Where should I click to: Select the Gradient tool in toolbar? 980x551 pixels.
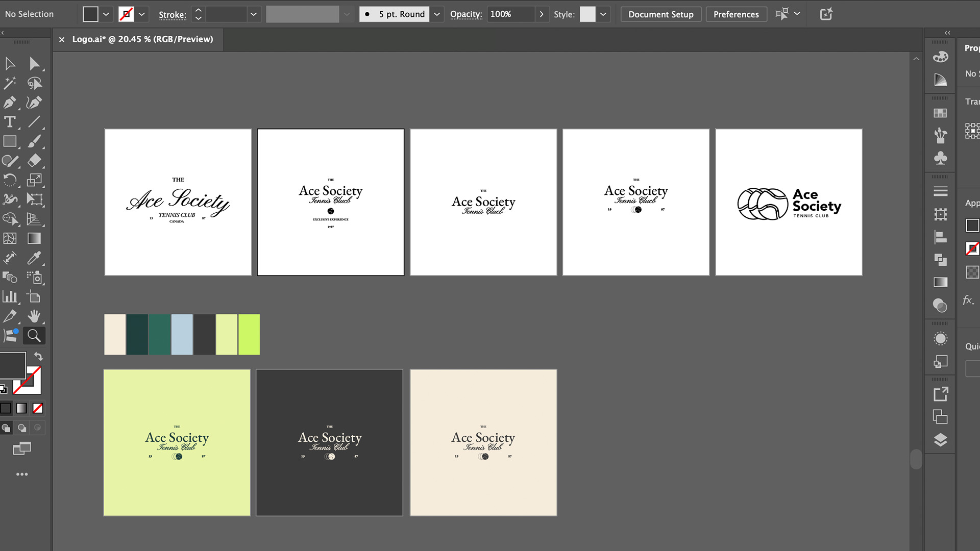[34, 238]
